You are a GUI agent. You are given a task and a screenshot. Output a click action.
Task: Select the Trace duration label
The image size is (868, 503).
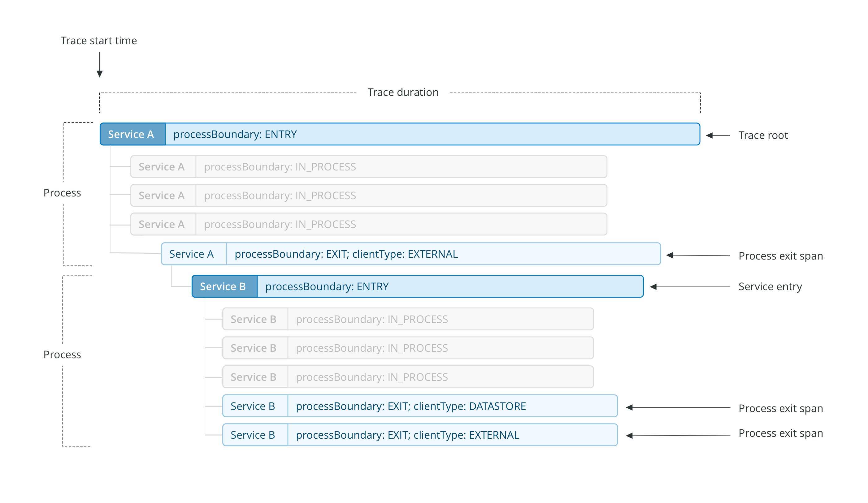403,92
